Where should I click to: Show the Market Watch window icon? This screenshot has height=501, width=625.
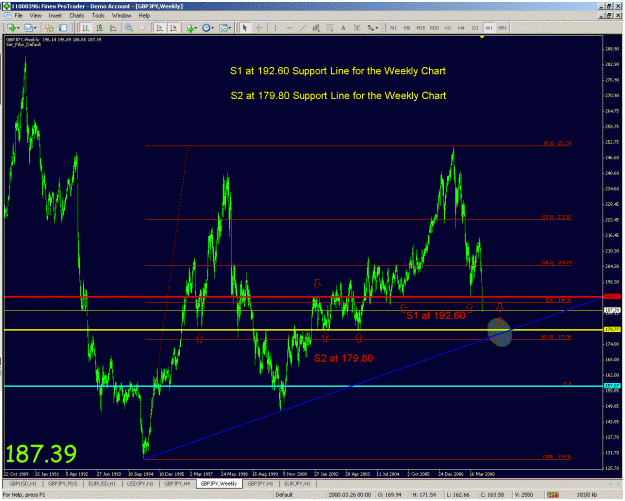[49, 28]
